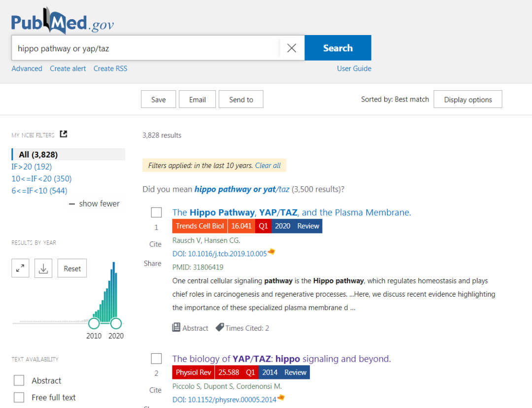
Task: Expand the results by year chart
Action: [20, 269]
